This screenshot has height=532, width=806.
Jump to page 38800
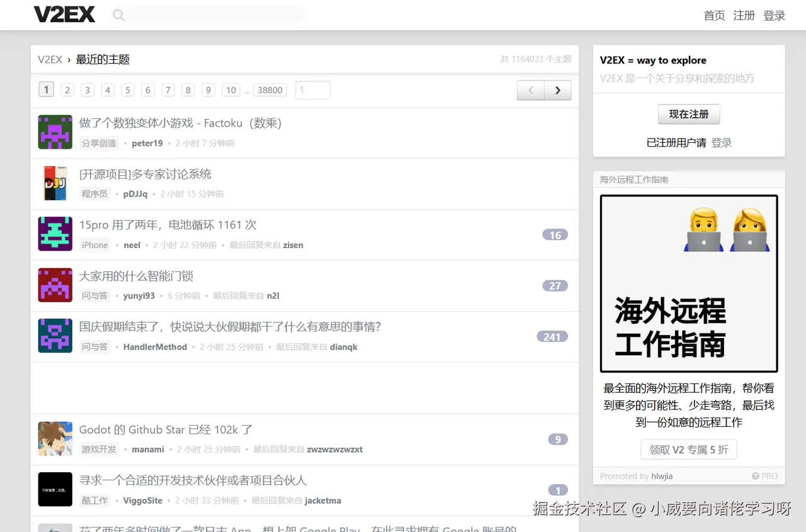pos(270,90)
